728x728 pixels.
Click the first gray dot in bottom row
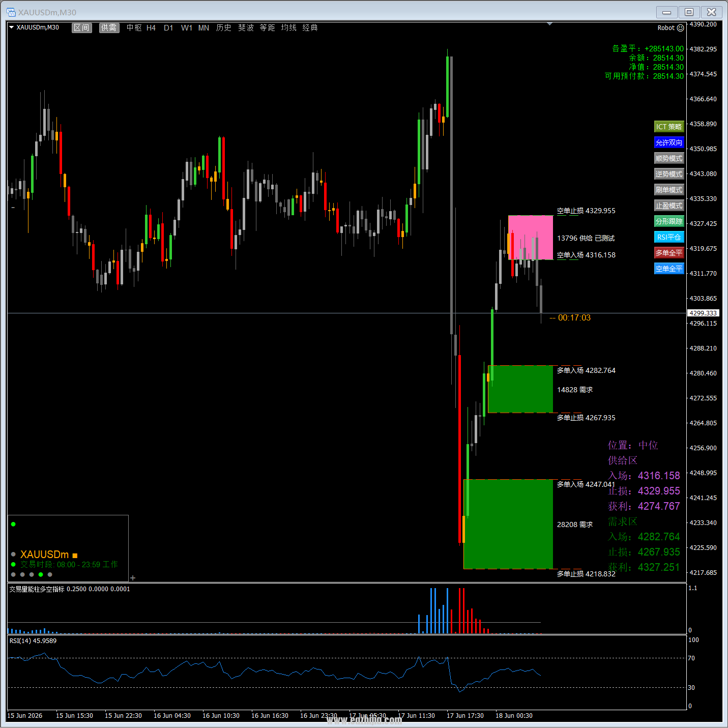click(13, 574)
